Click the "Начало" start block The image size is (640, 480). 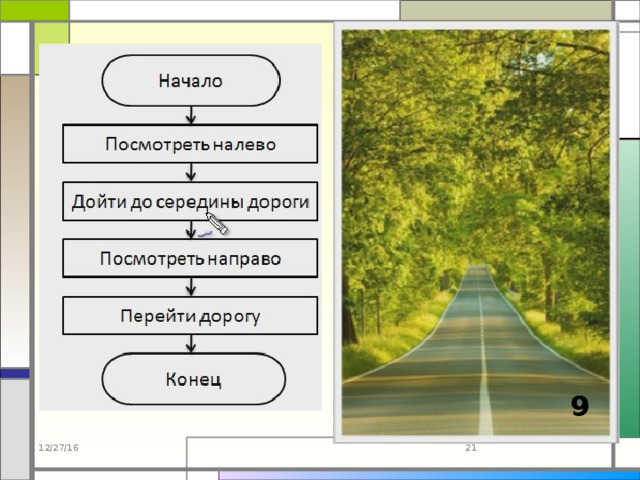tap(190, 81)
